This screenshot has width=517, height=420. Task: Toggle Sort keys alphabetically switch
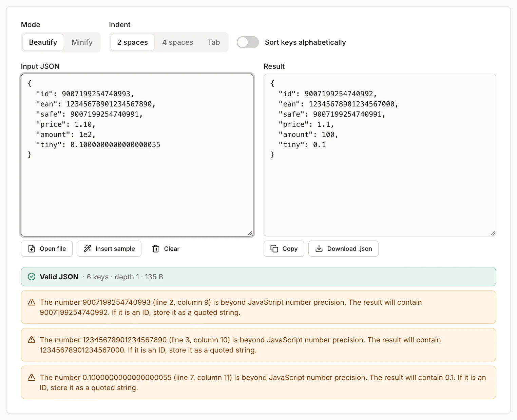pos(248,42)
